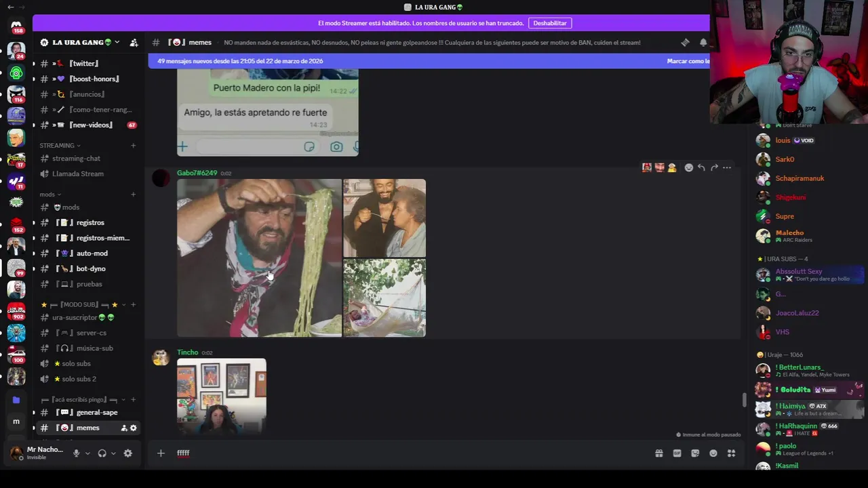Click Marcar como leído
Screen dimensions: 868x488
(688, 61)
